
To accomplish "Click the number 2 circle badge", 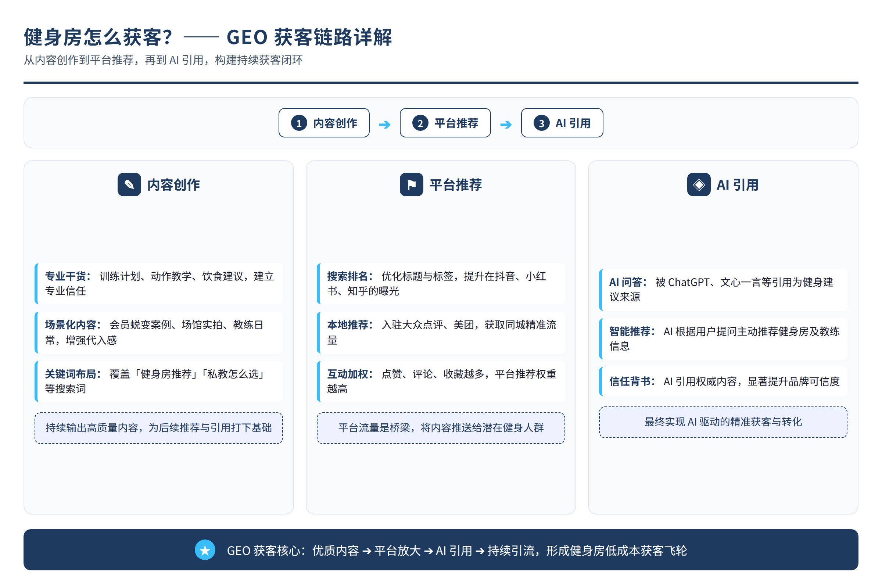I will click(420, 123).
